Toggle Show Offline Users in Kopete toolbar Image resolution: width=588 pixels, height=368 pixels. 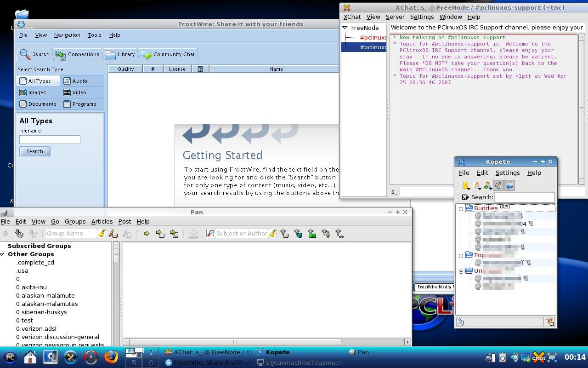coord(498,185)
